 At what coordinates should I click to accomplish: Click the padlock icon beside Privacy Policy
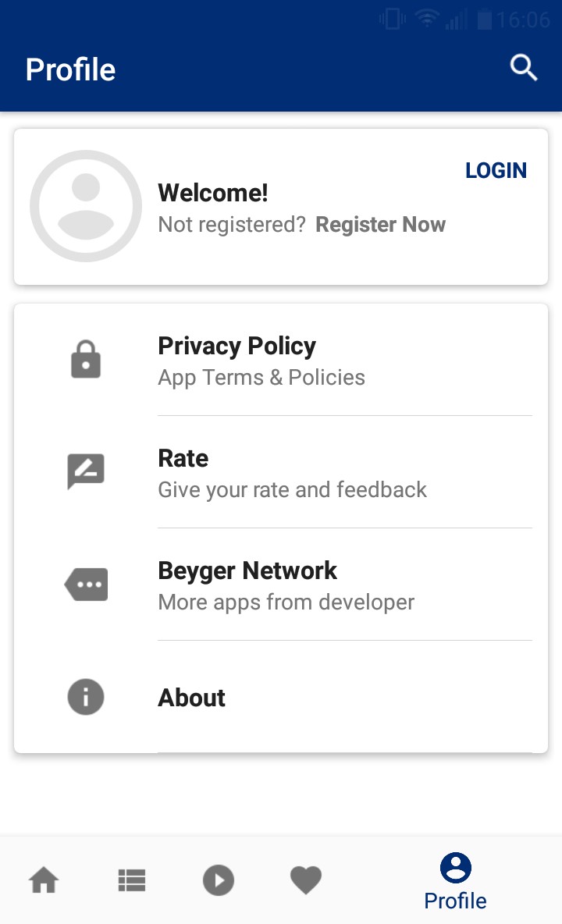[x=86, y=361]
